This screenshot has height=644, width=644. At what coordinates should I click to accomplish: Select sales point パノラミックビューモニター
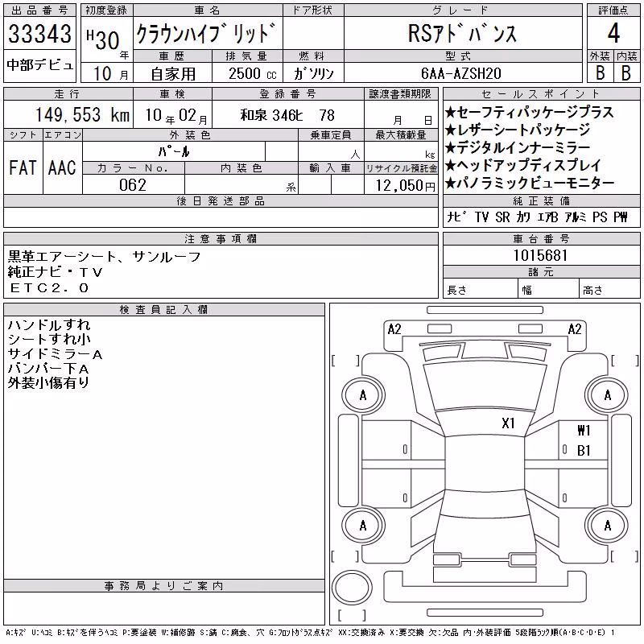point(530,184)
